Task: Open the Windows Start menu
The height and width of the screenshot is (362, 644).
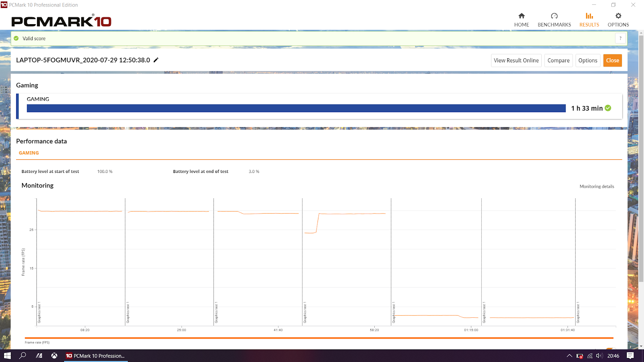Action: [x=7, y=356]
